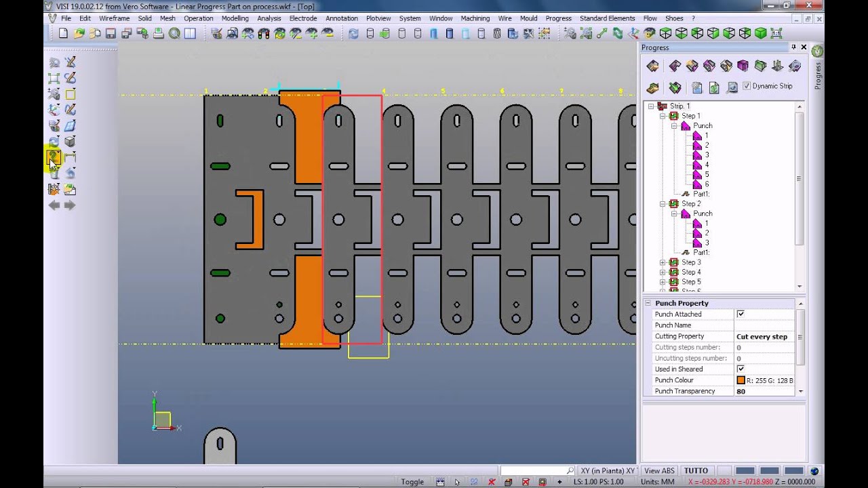Click the back arrow on left toolbar
This screenshot has height=488, width=868.
54,205
